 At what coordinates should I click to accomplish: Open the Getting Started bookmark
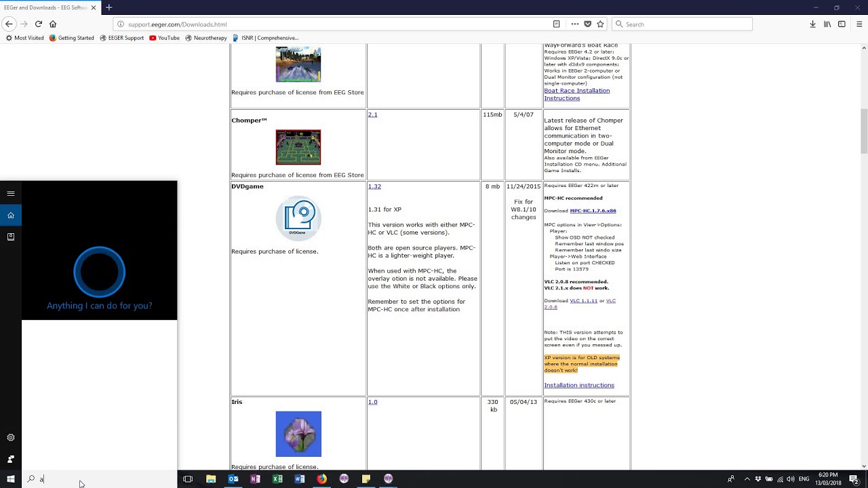pyautogui.click(x=71, y=38)
